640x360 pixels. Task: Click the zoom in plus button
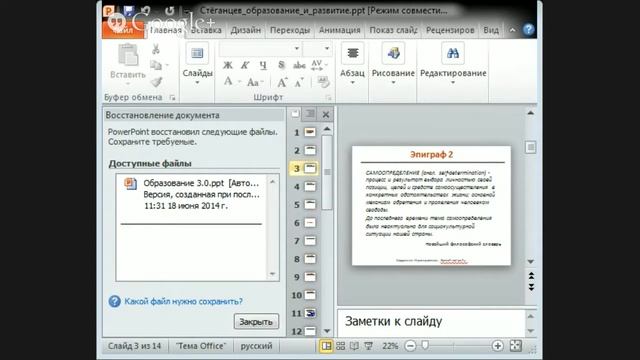click(x=497, y=346)
